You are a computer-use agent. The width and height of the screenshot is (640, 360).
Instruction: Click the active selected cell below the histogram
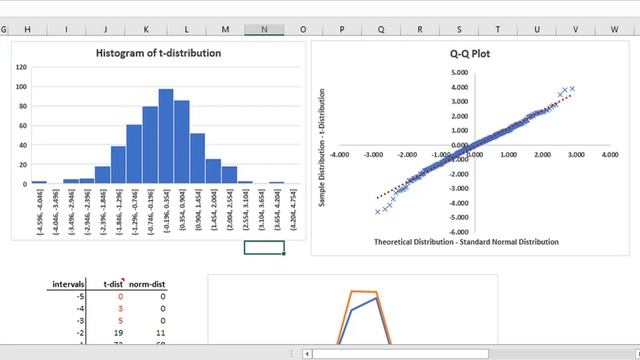(264, 247)
